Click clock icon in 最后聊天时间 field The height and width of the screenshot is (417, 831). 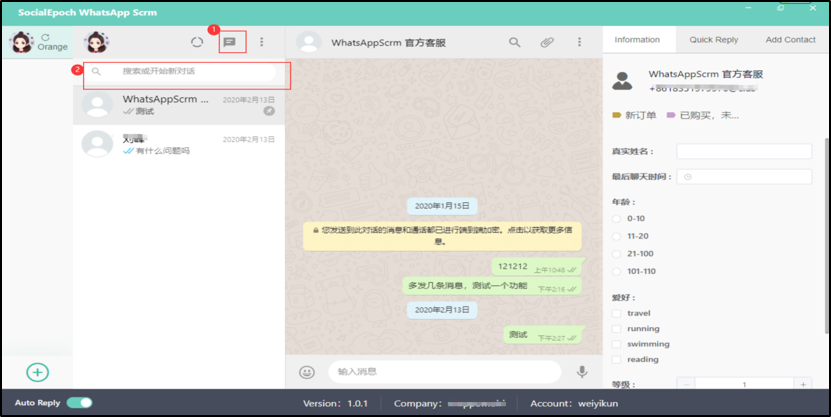pyautogui.click(x=687, y=177)
